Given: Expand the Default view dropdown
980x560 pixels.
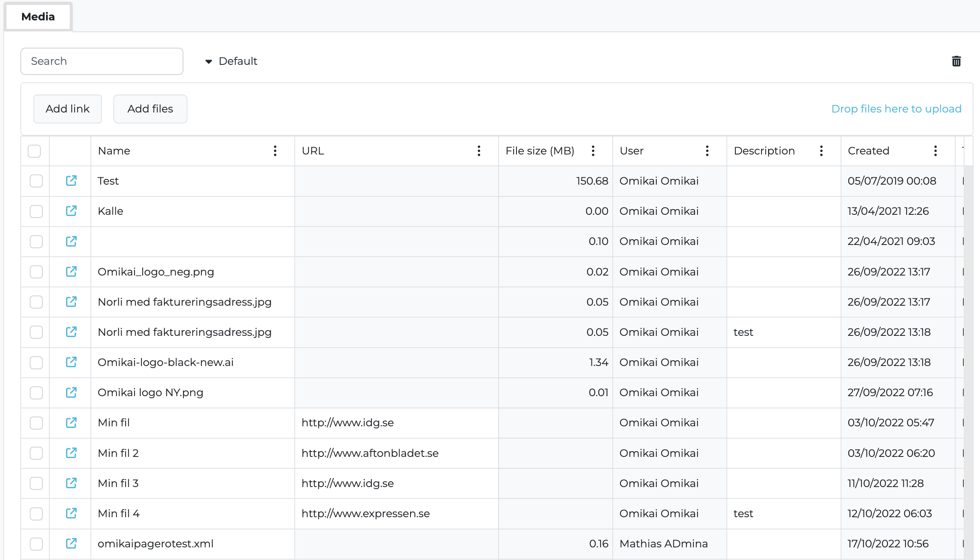Looking at the screenshot, I should click(x=231, y=61).
